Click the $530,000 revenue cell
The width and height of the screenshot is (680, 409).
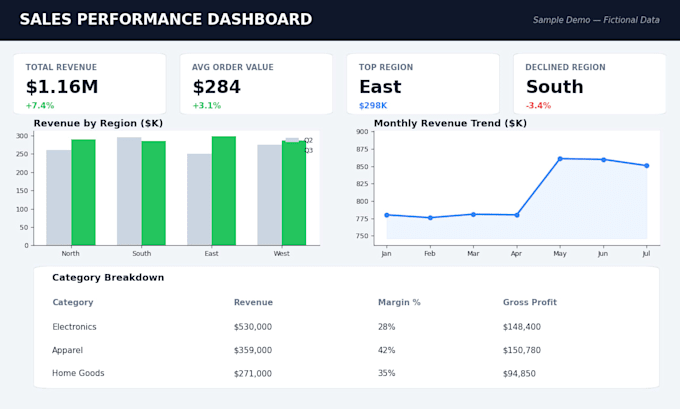[253, 327]
